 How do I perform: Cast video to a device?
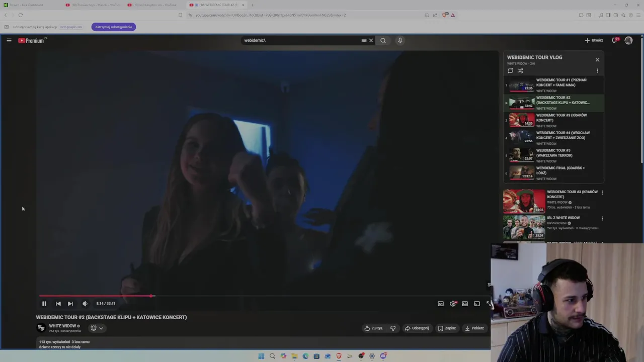click(x=477, y=303)
